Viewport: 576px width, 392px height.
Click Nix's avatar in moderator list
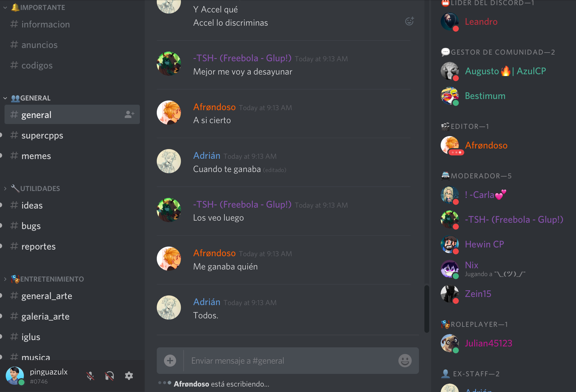pyautogui.click(x=450, y=269)
